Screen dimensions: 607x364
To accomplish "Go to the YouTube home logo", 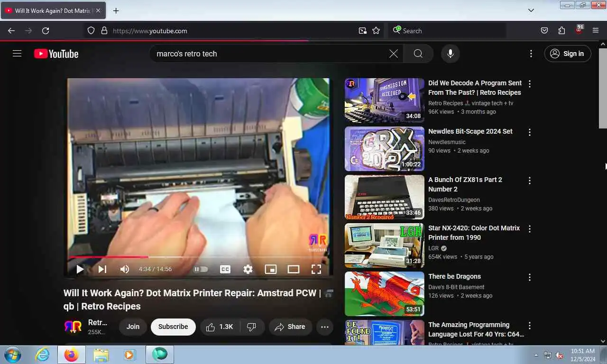I will click(56, 54).
